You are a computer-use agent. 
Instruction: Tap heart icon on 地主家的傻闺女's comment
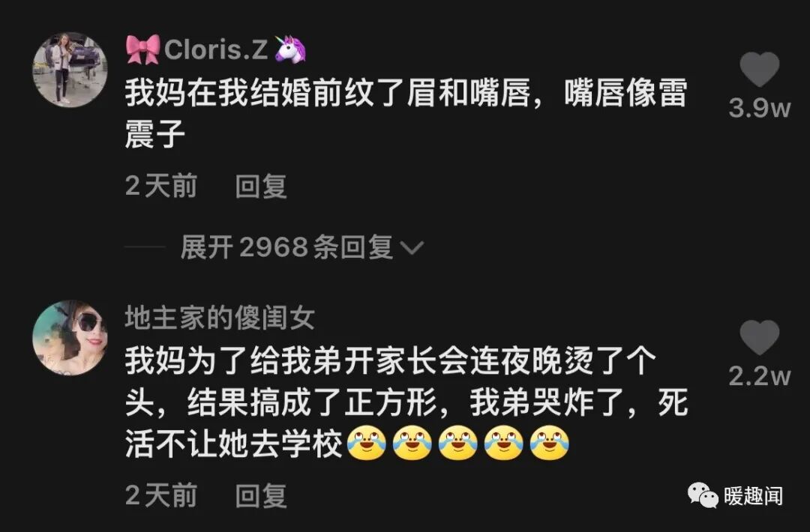(759, 337)
